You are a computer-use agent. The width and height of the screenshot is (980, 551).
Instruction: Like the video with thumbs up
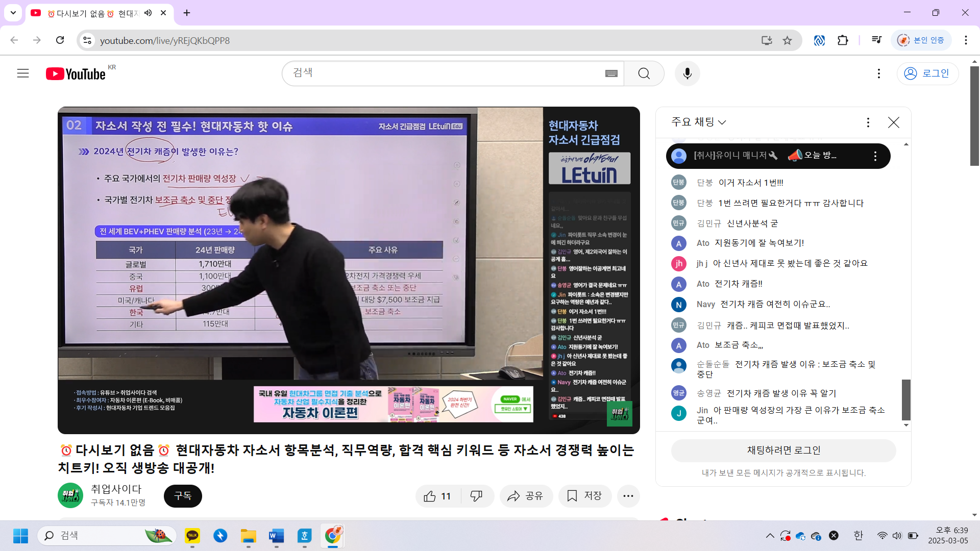pos(438,496)
